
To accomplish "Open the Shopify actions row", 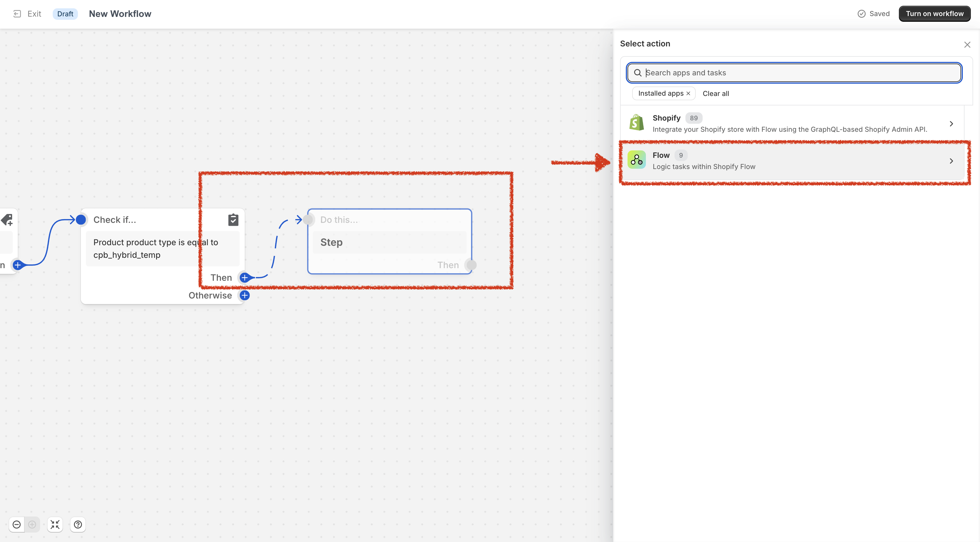I will 792,124.
